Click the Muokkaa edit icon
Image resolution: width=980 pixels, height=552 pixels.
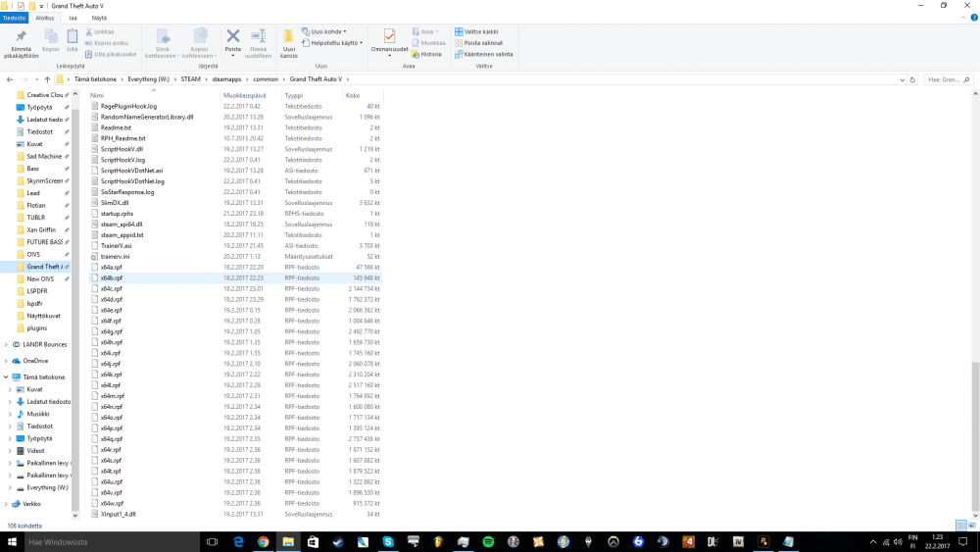coord(429,43)
